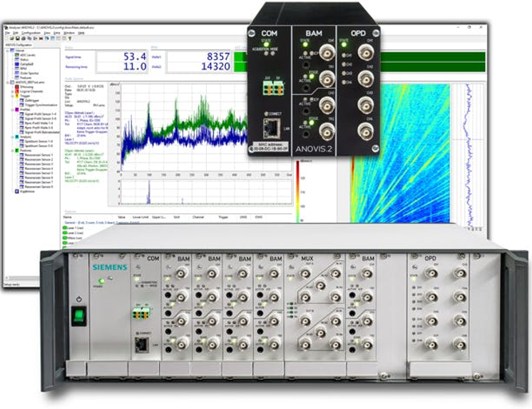Click the yellow lamp toolbar icon

point(70,39)
